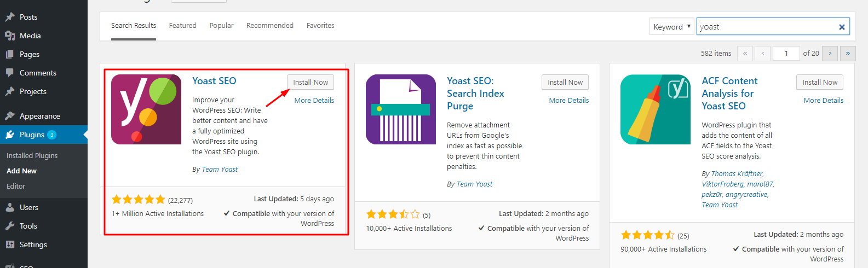
Task: Open More Details for ACF Content Analysis
Action: point(824,100)
